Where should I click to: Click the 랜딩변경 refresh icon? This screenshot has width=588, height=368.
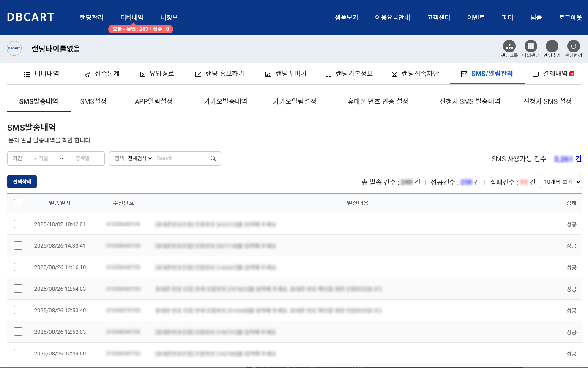[573, 46]
